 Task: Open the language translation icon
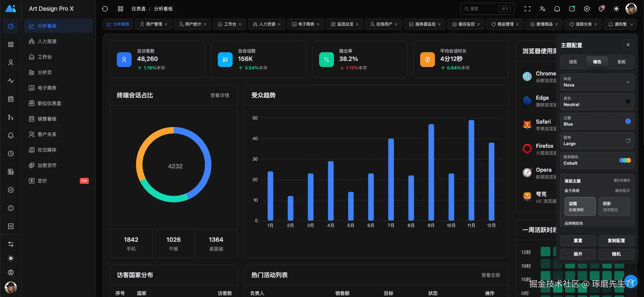point(542,9)
